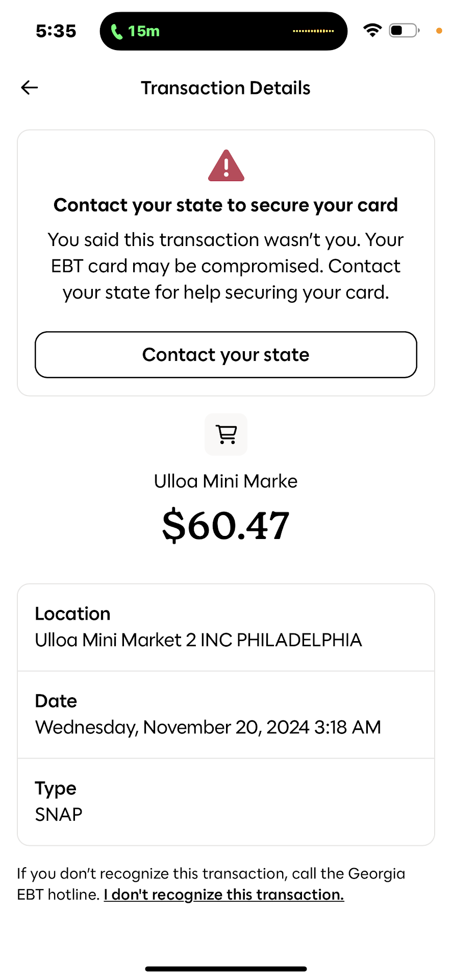Tap the Ulloa Mini Marke merchant name
Screen dimensions: 452x980
pyautogui.click(x=226, y=481)
